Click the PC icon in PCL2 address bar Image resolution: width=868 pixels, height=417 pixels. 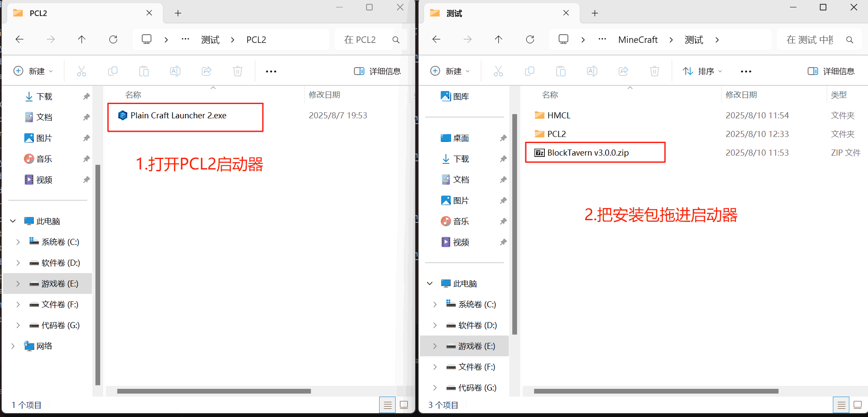coord(147,39)
